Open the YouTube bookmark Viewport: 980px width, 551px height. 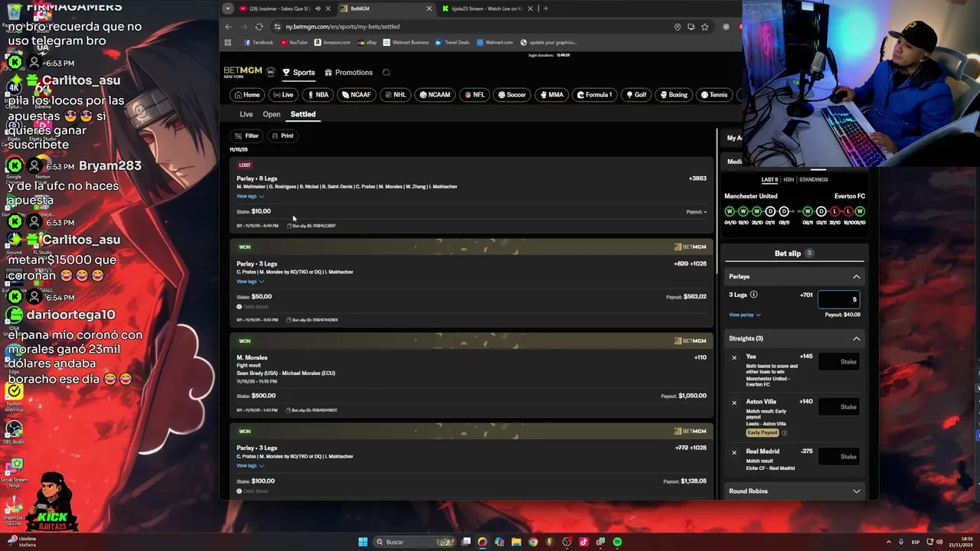(x=294, y=43)
